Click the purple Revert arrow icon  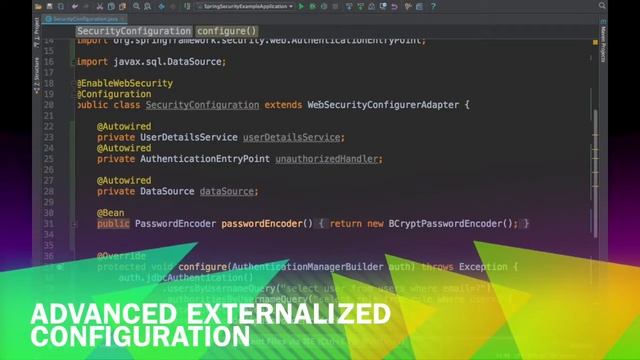point(394,6)
